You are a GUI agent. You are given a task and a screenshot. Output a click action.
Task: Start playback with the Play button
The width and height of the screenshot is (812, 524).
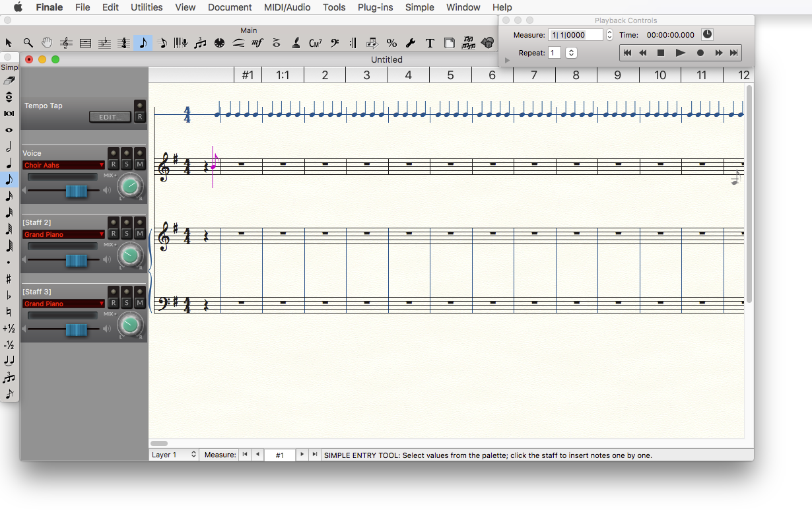[681, 53]
